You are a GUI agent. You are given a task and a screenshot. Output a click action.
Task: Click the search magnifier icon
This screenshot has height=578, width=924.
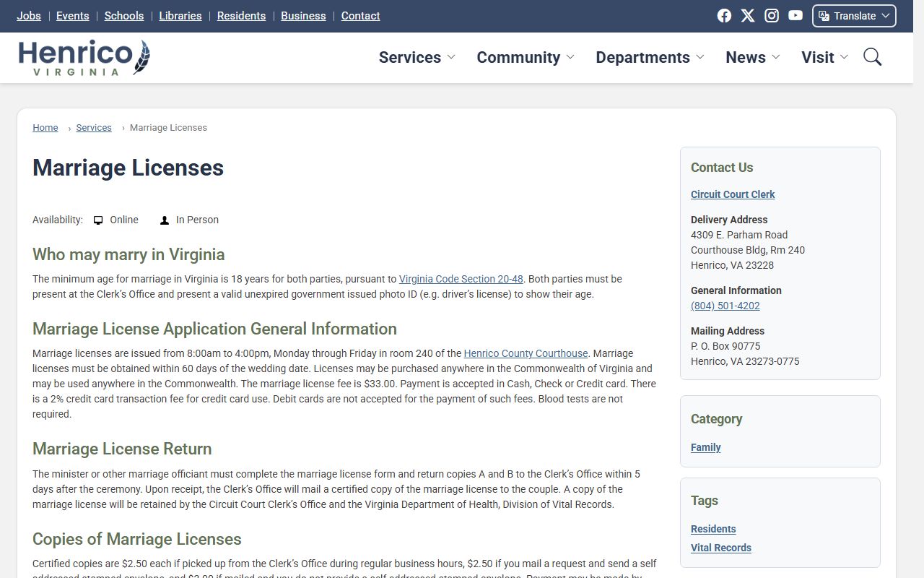[x=873, y=57]
